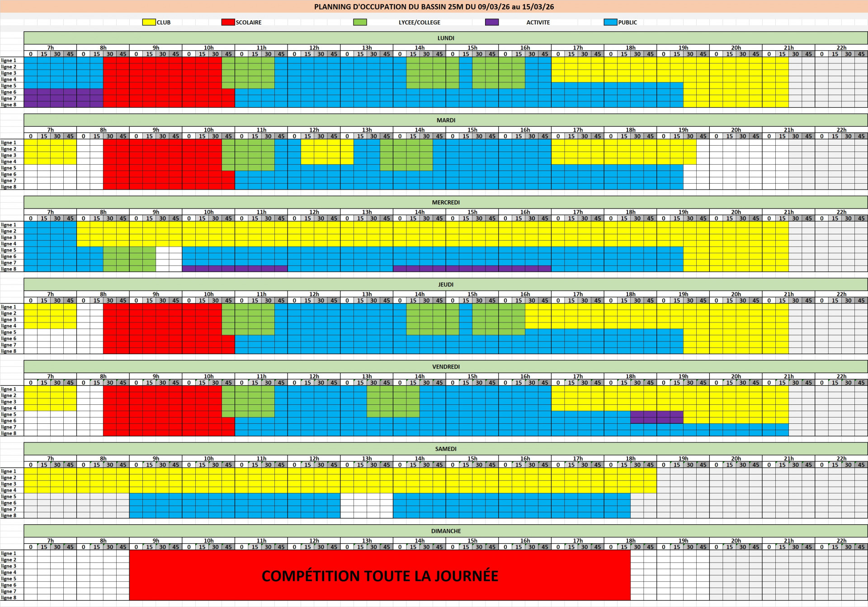The width and height of the screenshot is (868, 607).
Task: Click the purple ACTIVITE legend swatch
Action: [491, 22]
